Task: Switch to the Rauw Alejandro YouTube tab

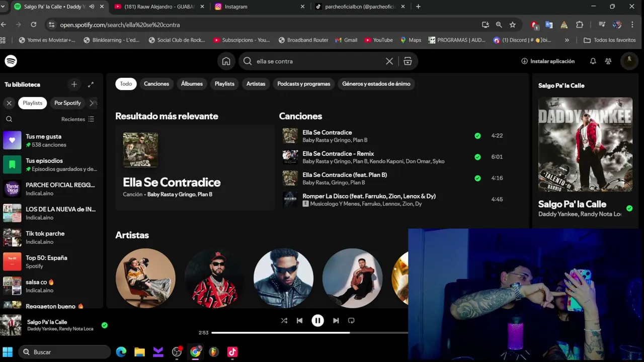Action: click(x=160, y=7)
